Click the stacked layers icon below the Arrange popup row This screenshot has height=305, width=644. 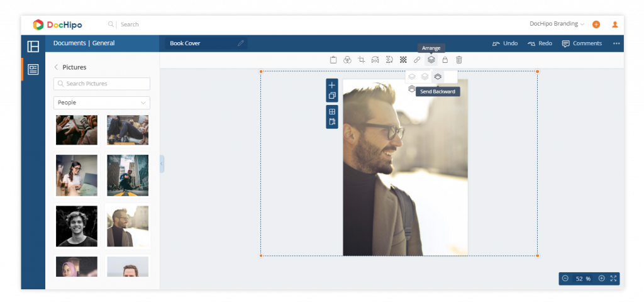click(411, 89)
